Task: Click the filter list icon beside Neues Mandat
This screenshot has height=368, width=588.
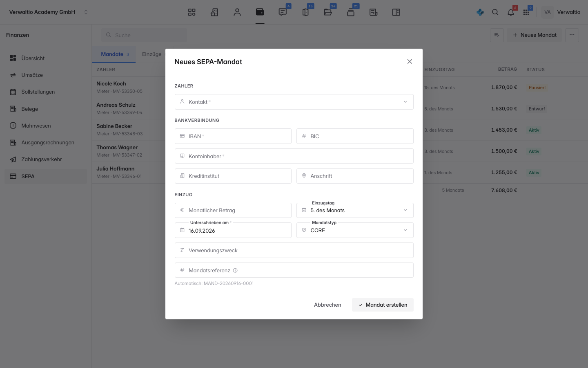Action: (497, 35)
